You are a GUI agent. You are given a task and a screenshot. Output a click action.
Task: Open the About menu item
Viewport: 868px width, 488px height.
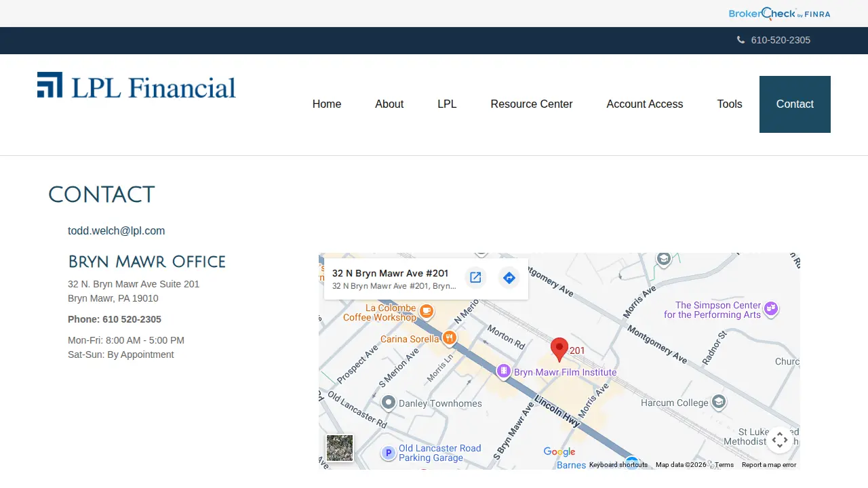tap(389, 104)
